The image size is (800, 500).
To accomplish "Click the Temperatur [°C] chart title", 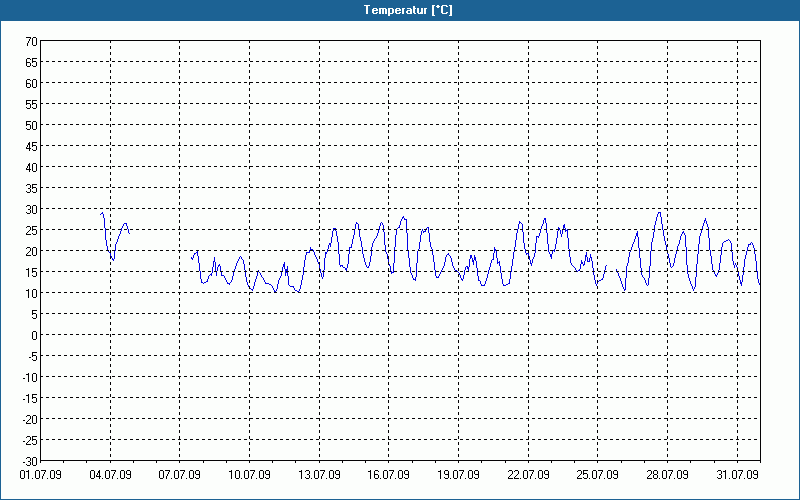I will [408, 10].
